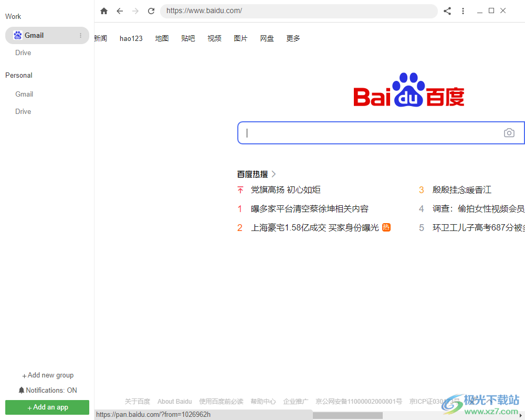
Task: Open 百度热搜 heading link
Action: 253,174
